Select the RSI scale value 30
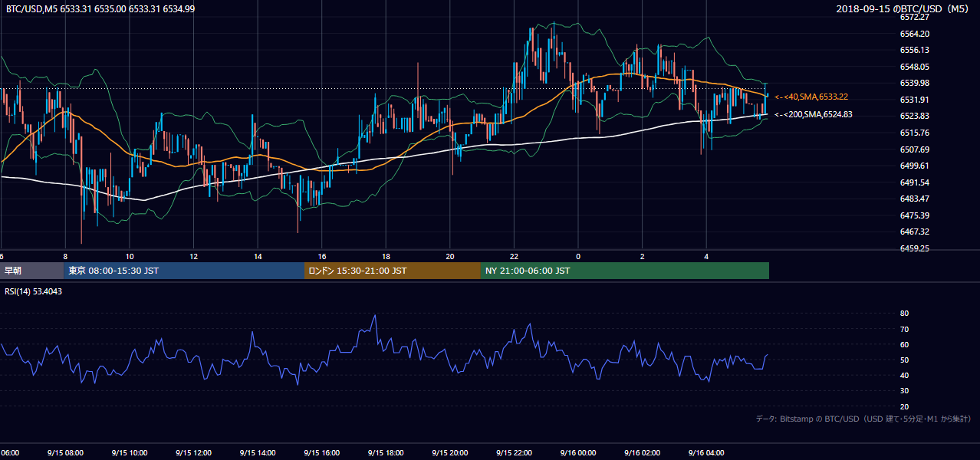This screenshot has height=460, width=980. [x=904, y=391]
